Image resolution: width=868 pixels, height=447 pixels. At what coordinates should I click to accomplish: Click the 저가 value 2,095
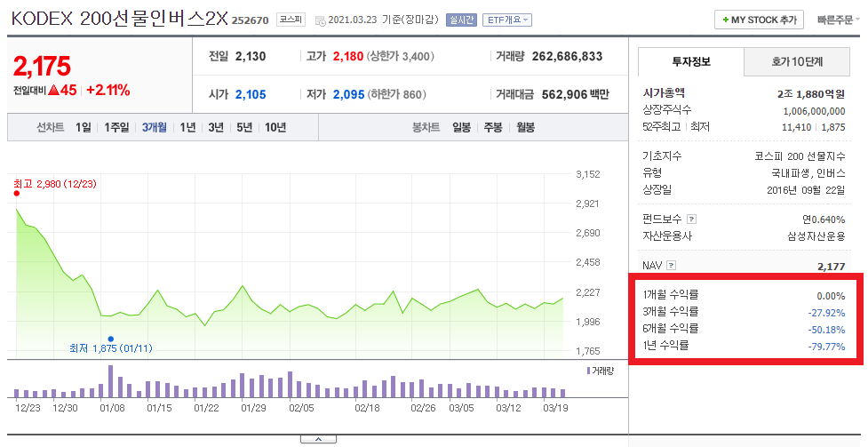click(x=349, y=95)
